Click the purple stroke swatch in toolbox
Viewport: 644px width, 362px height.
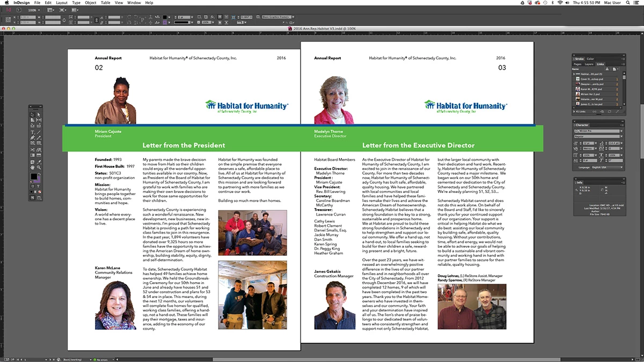[38, 180]
